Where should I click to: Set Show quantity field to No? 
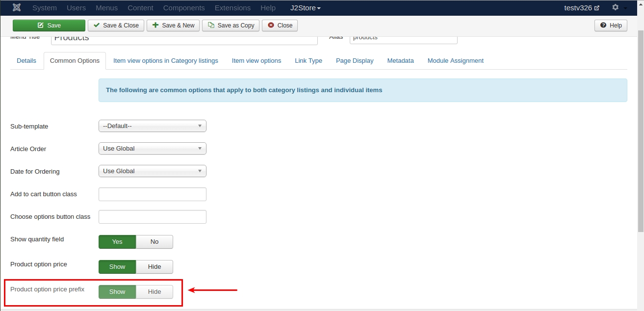point(155,242)
